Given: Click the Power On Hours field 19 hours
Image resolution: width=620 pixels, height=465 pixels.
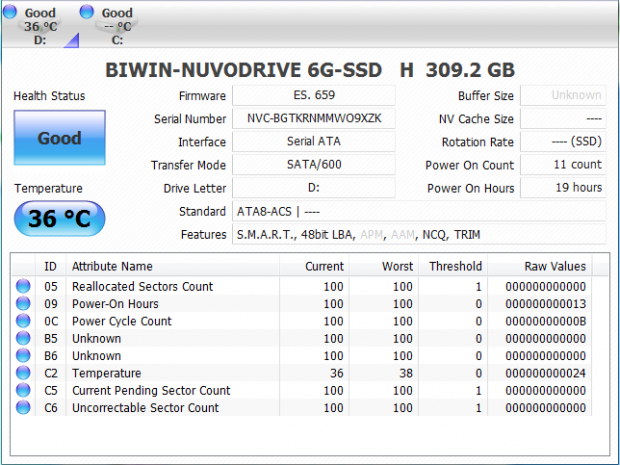Looking at the screenshot, I should [x=563, y=188].
